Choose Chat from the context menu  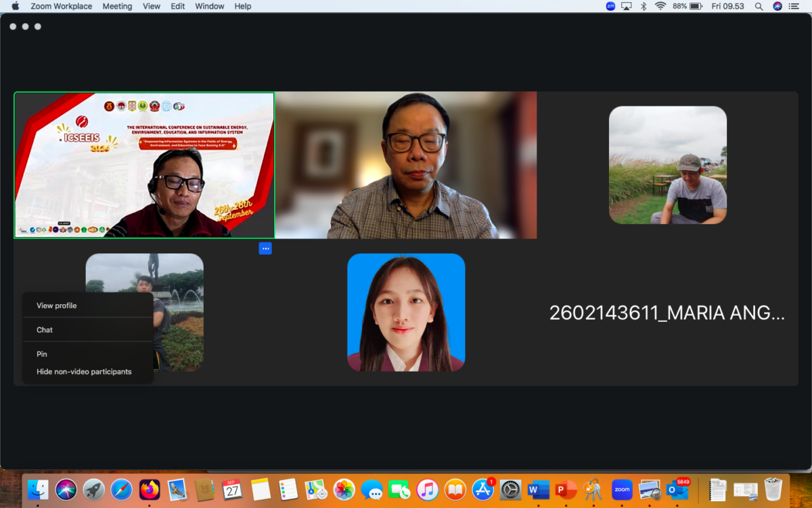pos(45,330)
